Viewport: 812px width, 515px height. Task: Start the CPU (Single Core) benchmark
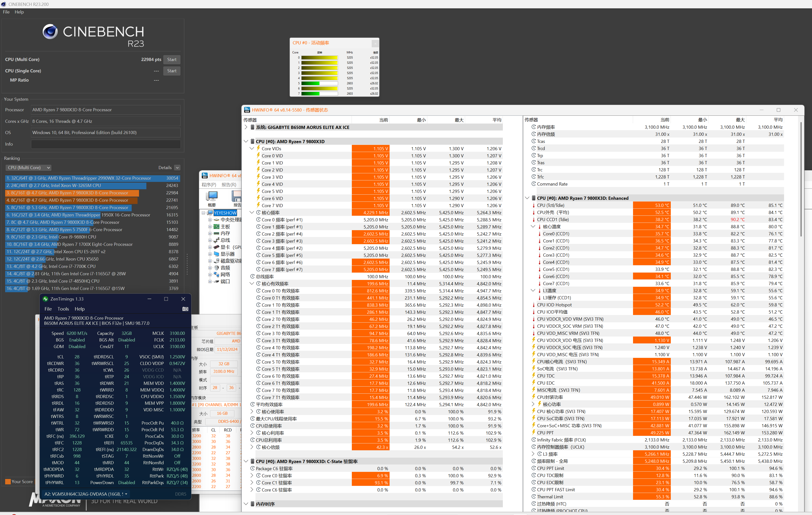(172, 71)
